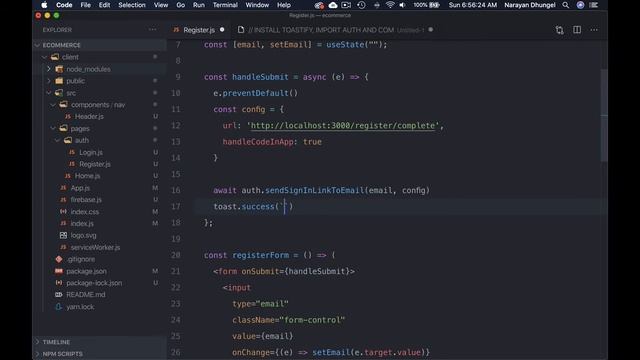
Task: Open the editor more actions menu
Action: (x=594, y=30)
